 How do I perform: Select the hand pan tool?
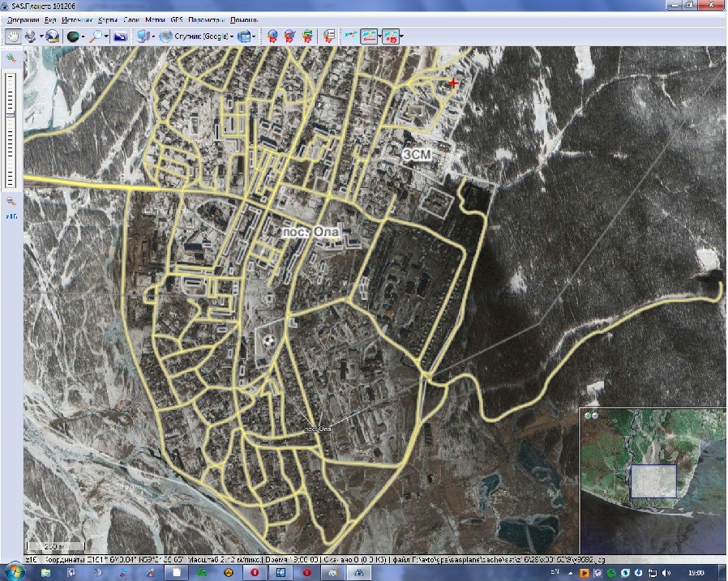point(14,36)
